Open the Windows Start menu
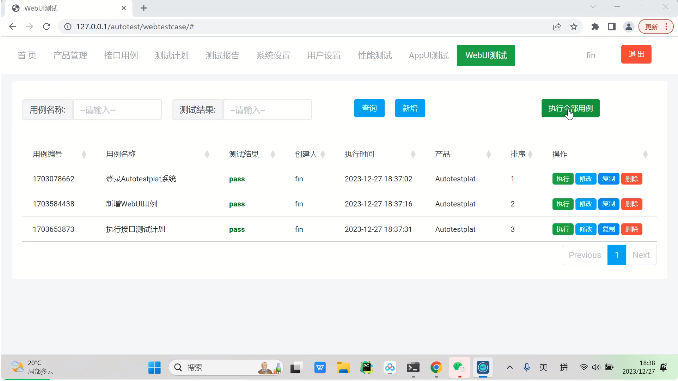This screenshot has height=381, width=678. pyautogui.click(x=154, y=368)
